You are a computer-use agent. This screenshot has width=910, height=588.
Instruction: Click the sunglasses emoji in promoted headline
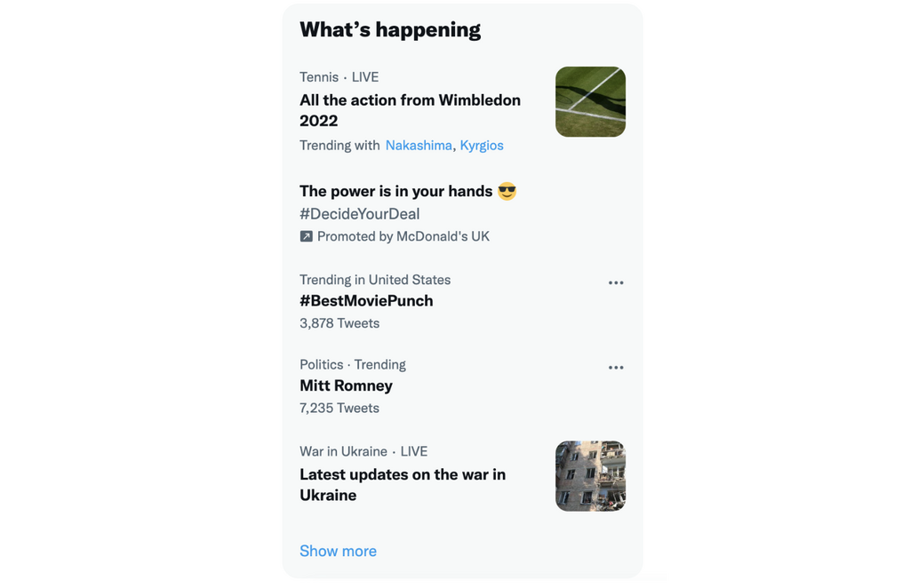507,191
